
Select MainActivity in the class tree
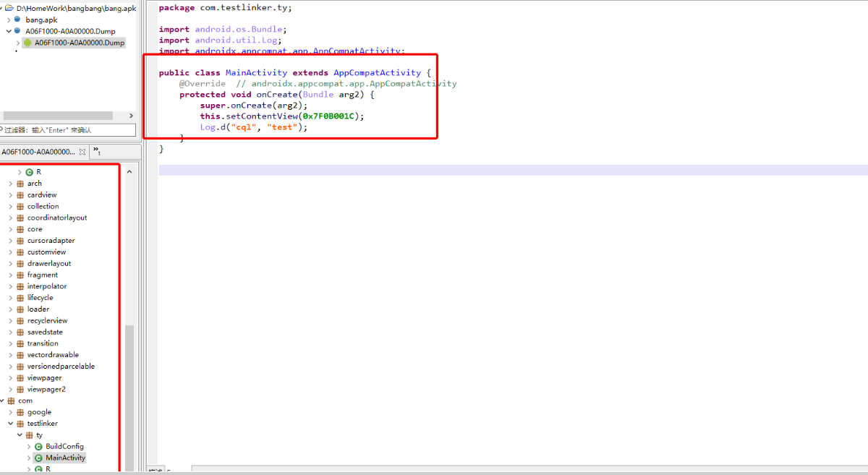(65, 458)
